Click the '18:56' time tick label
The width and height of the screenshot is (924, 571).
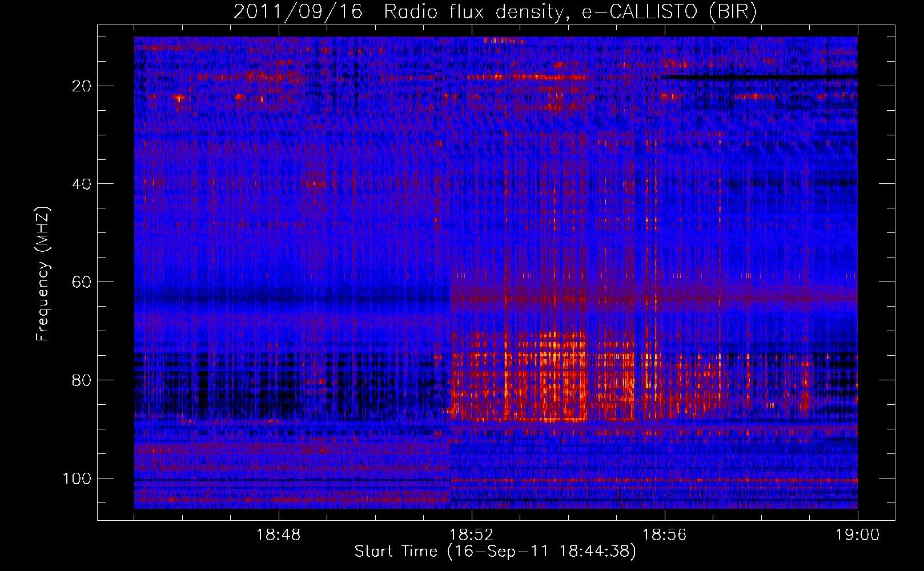point(665,535)
